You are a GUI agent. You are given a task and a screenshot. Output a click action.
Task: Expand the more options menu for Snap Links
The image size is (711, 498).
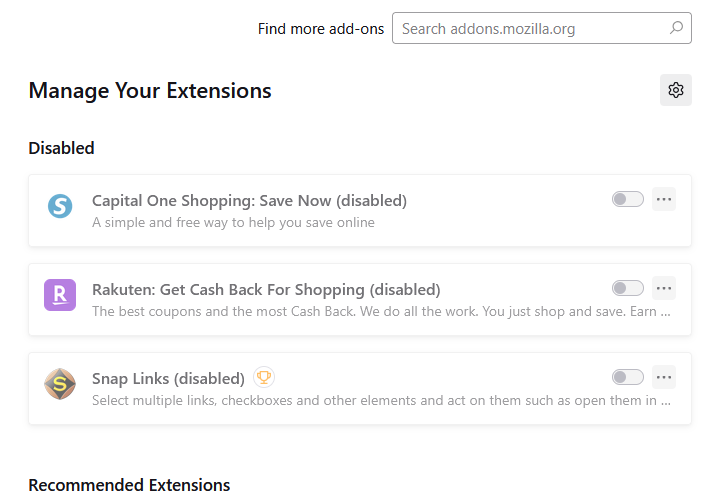click(664, 377)
